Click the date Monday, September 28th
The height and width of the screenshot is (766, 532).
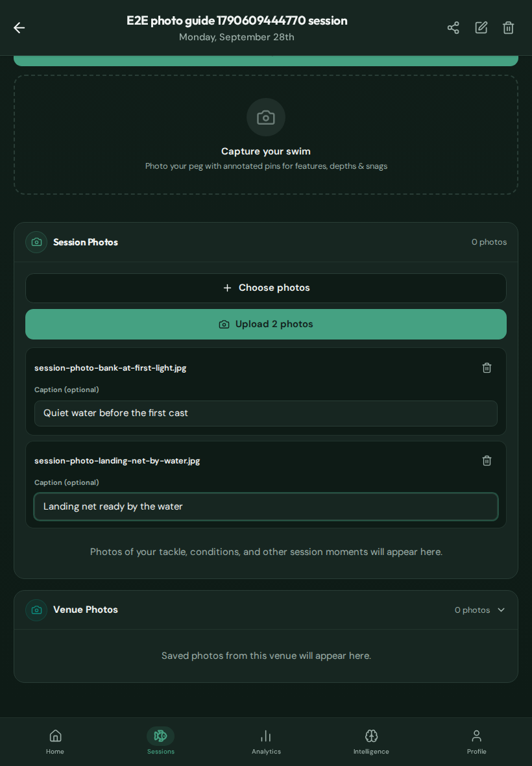coord(237,37)
